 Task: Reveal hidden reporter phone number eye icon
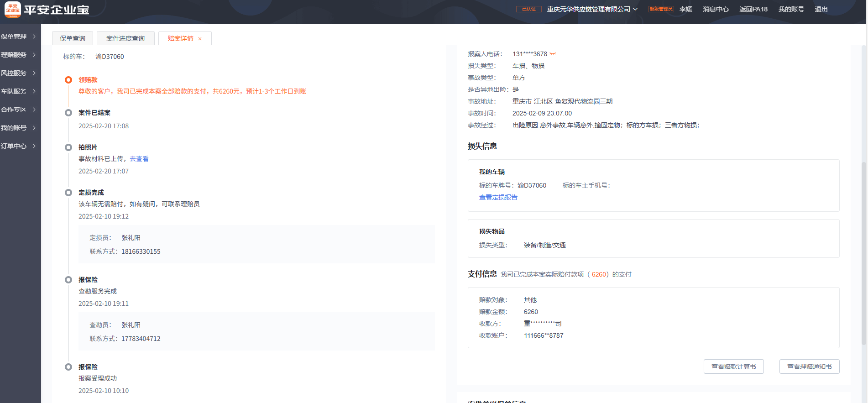pos(553,54)
